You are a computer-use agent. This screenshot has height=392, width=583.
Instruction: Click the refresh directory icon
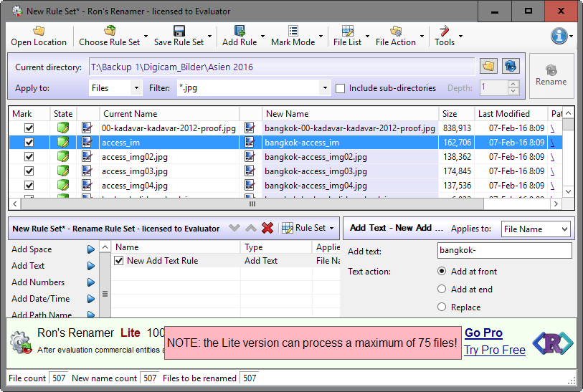510,67
